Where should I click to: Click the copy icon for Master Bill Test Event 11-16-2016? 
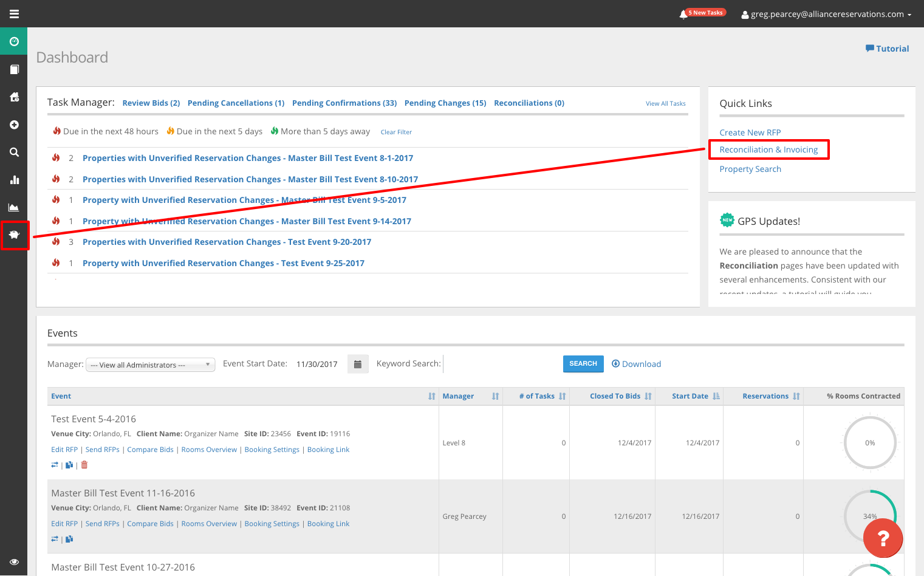(x=69, y=539)
